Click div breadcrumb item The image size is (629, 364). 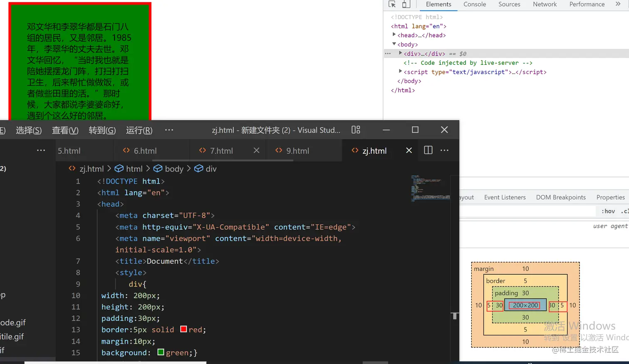coord(206,169)
